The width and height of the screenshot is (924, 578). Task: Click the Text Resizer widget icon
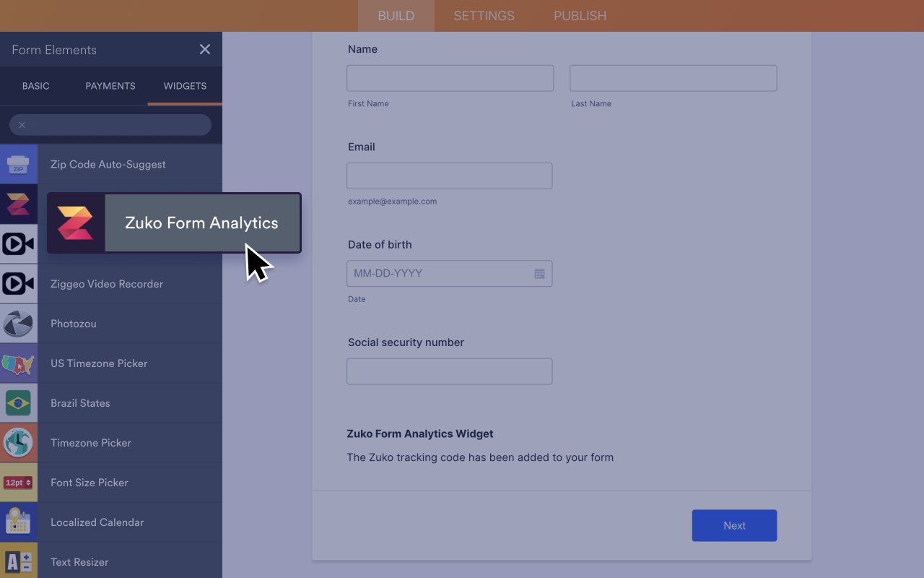point(18,561)
